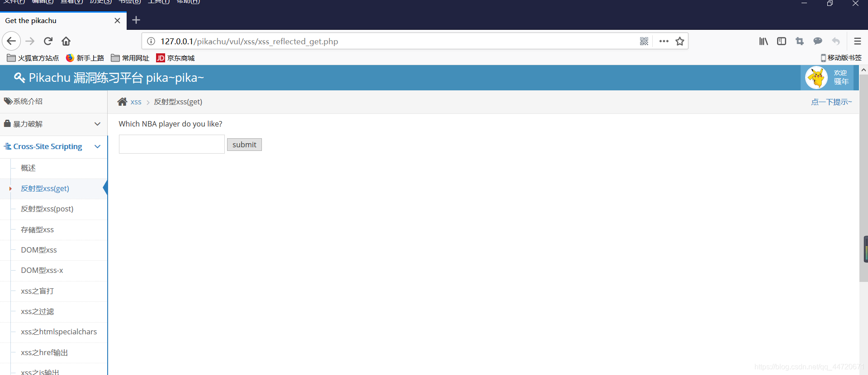Open the 常用网址 bookmark folder
This screenshot has width=868, height=375.
coord(130,58)
